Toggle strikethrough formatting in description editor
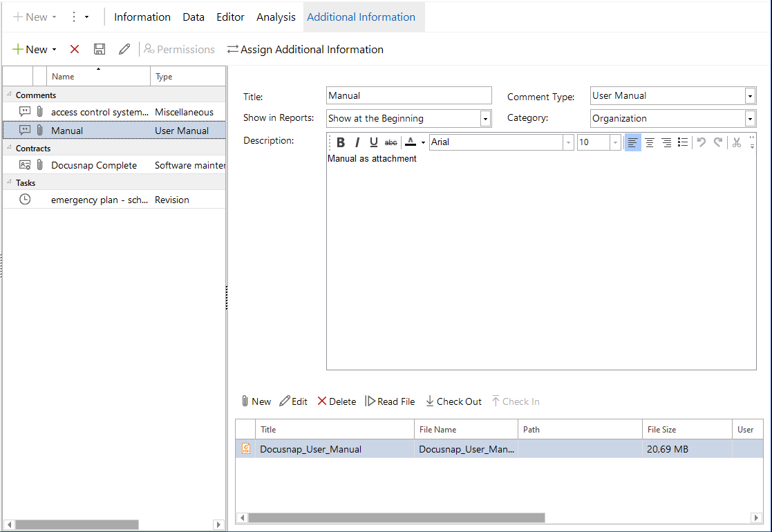772x532 pixels. point(391,142)
